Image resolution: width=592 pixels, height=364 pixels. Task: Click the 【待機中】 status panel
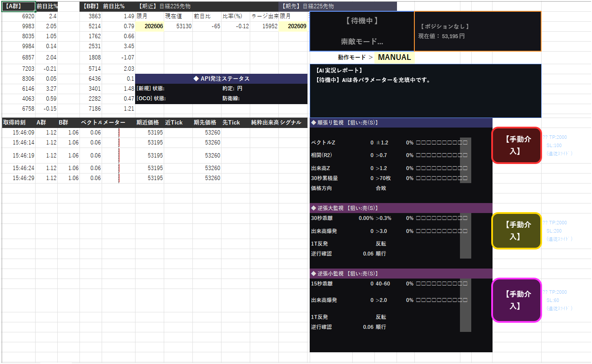pos(362,31)
